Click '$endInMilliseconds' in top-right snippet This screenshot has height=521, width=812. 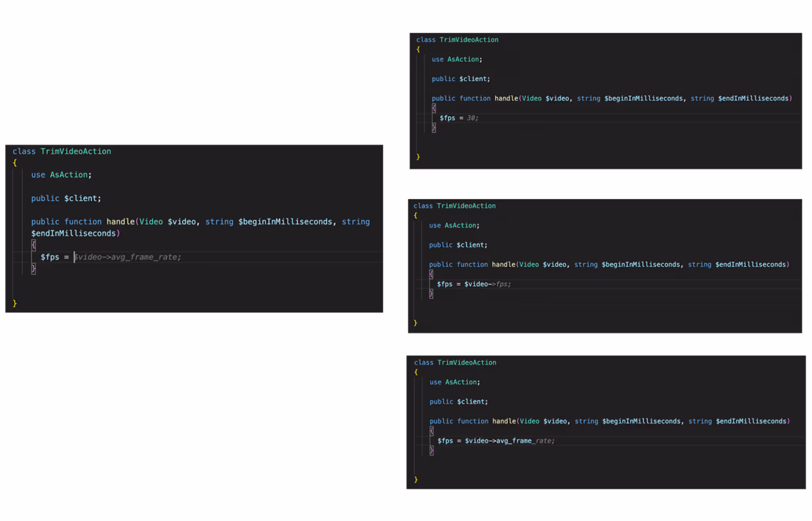click(753, 98)
